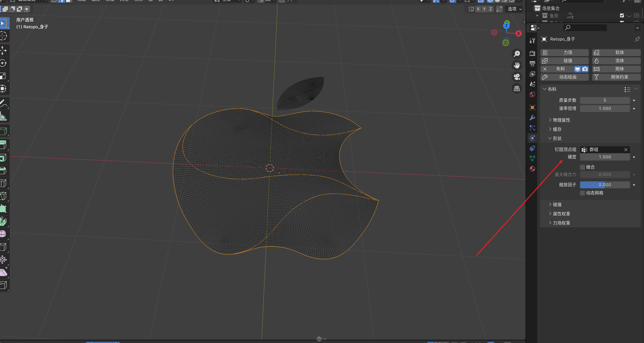
Task: Open the Particles properties tab
Action: (x=532, y=128)
